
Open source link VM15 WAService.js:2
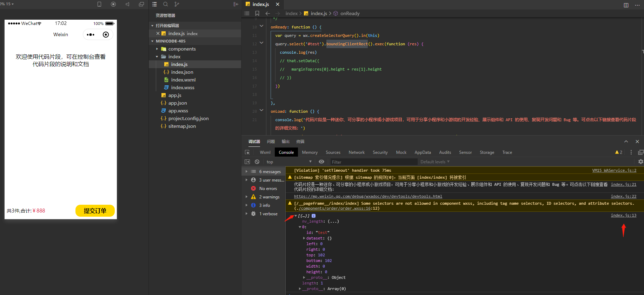614,170
